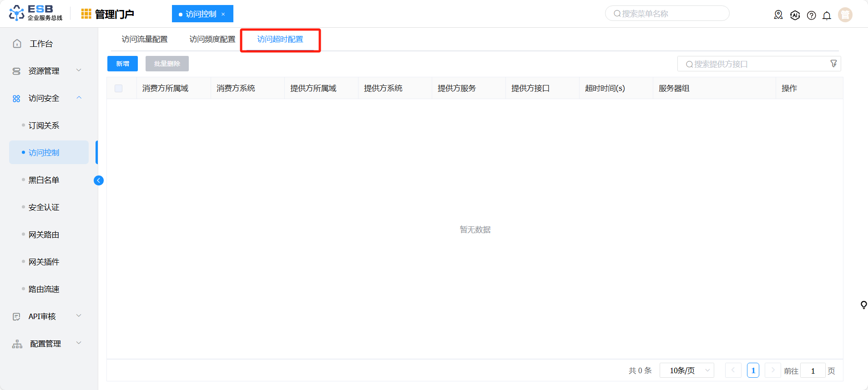The image size is (868, 390).
Task: Switch to 访问频度配置 tab
Action: pos(212,40)
